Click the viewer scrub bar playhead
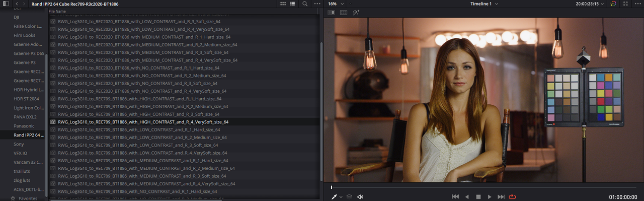This screenshot has width=644, height=201. pos(332,187)
